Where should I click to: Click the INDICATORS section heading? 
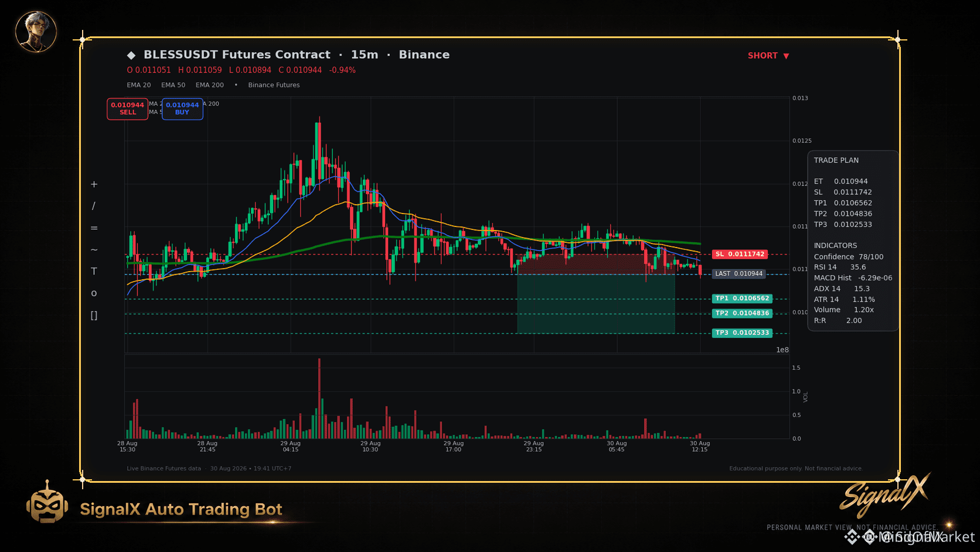tap(835, 246)
